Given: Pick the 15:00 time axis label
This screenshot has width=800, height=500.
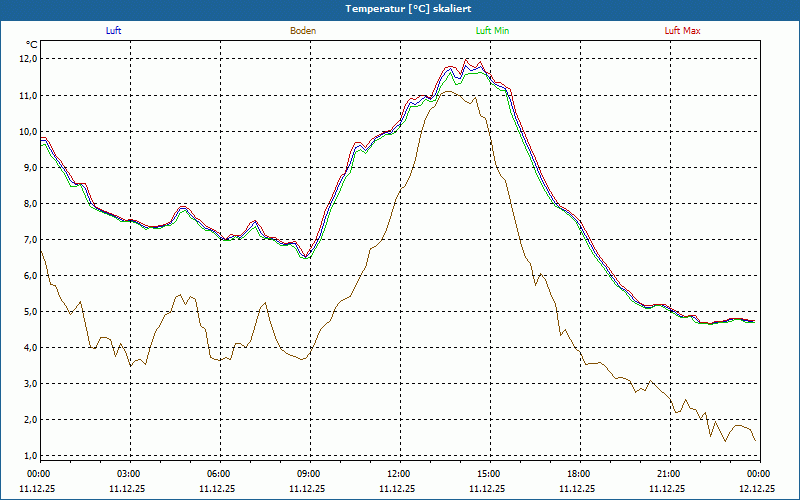Looking at the screenshot, I should [489, 474].
